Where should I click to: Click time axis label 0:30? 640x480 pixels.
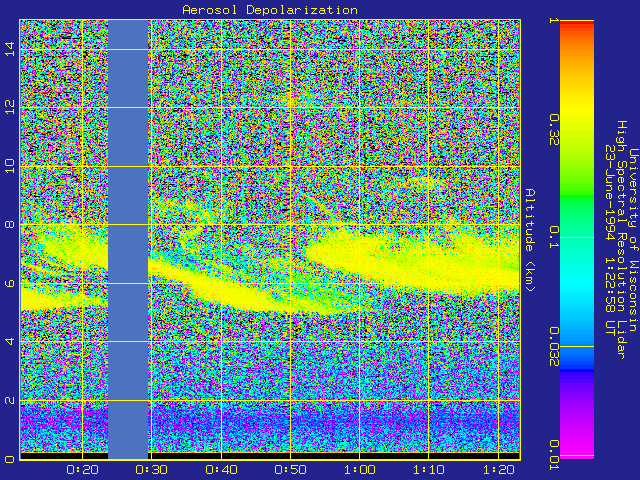pos(151,470)
